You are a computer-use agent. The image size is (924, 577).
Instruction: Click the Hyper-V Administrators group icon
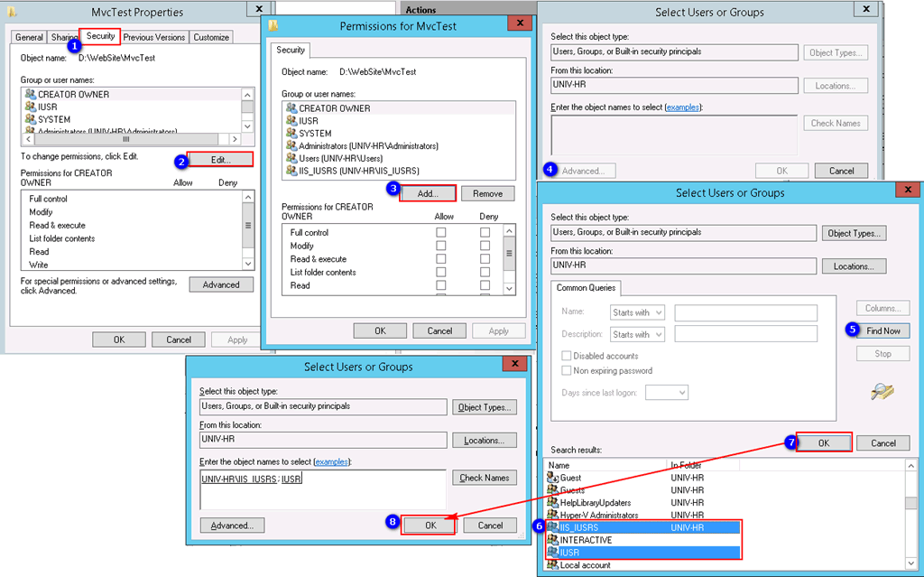coord(553,515)
